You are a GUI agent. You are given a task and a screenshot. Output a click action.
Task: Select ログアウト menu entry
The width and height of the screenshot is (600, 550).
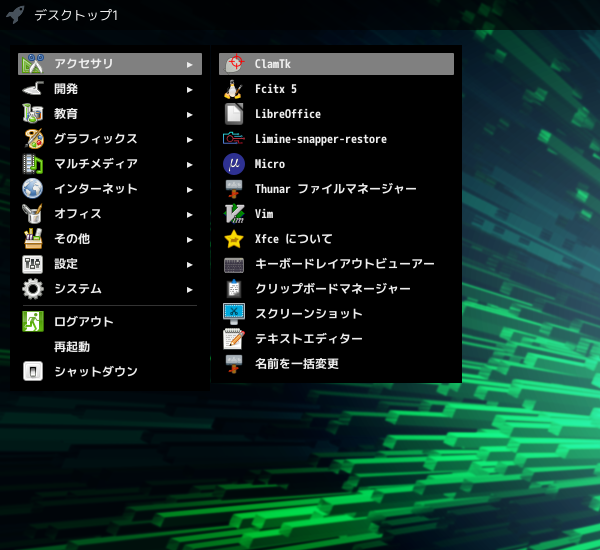[x=110, y=322]
